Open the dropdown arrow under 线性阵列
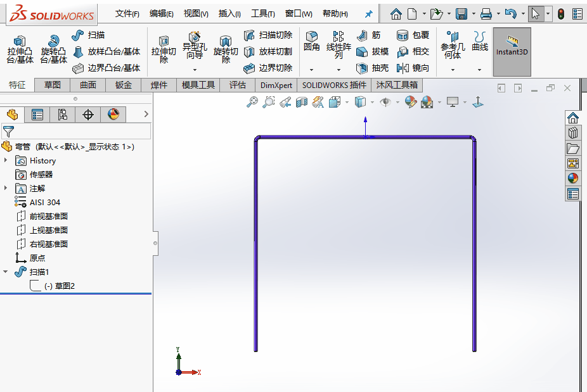This screenshot has height=392, width=587. click(x=339, y=70)
